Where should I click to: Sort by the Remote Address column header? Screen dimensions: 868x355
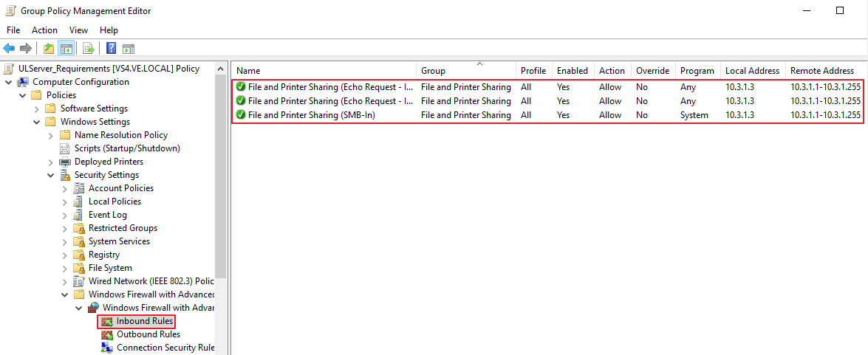coord(825,71)
